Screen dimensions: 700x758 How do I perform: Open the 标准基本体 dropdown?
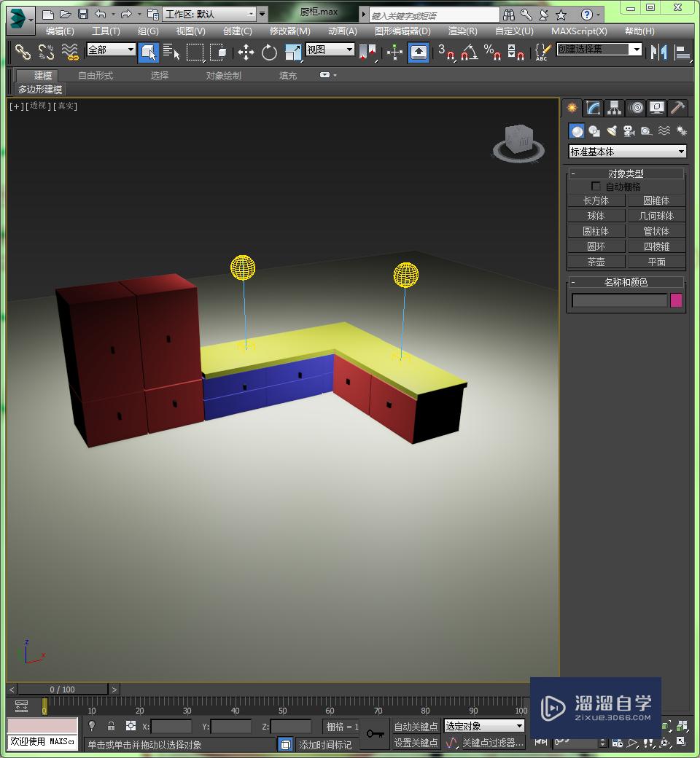point(627,152)
